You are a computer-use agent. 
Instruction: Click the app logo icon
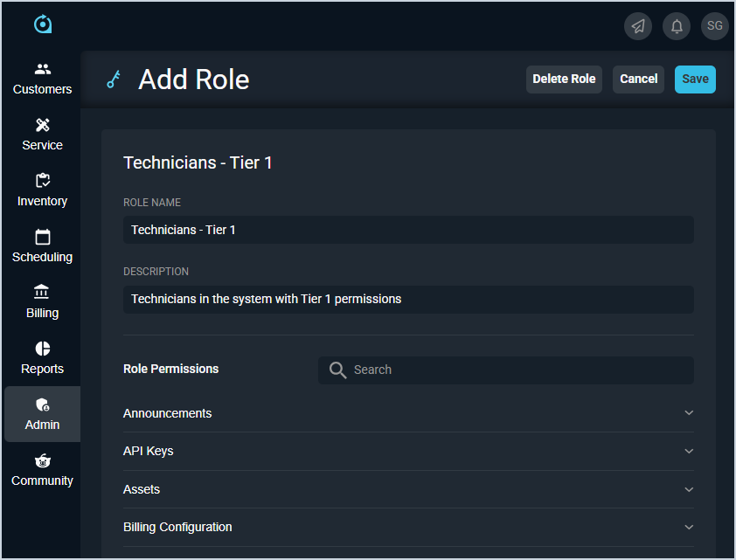(x=43, y=24)
